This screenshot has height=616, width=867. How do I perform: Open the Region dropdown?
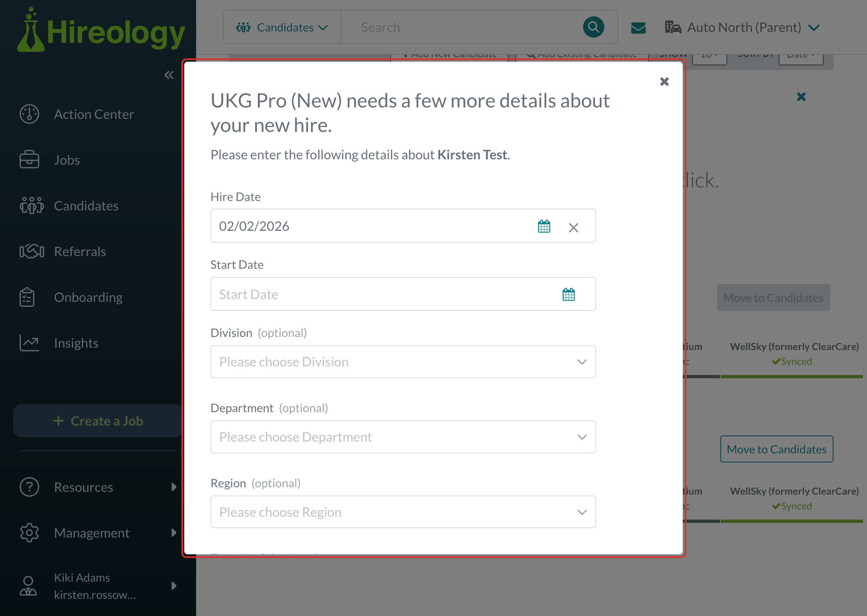click(403, 512)
